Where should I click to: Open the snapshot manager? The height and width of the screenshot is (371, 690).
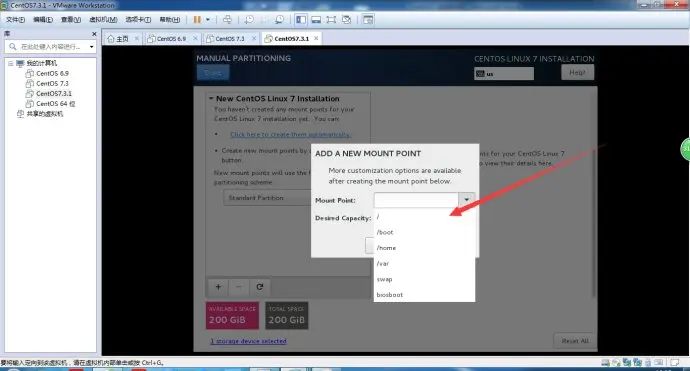(279, 19)
